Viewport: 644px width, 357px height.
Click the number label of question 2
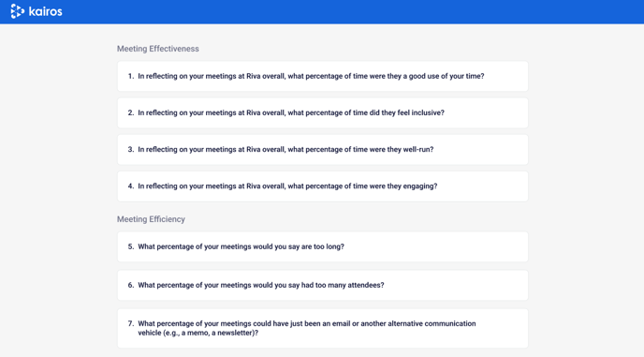(x=131, y=112)
